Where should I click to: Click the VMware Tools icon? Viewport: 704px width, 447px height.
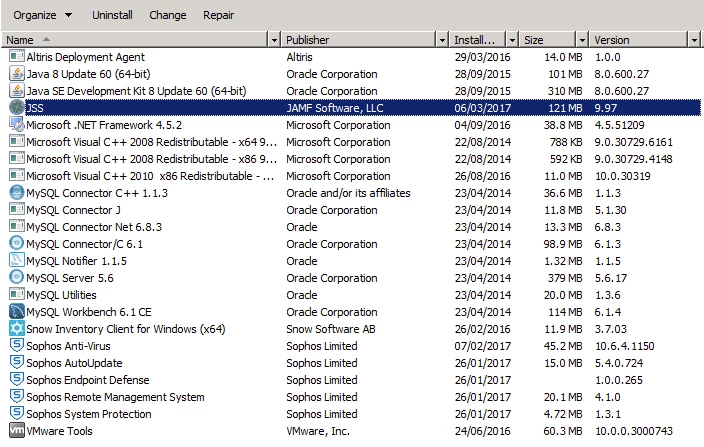(17, 431)
